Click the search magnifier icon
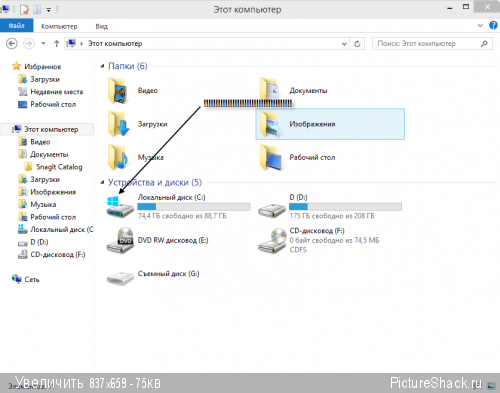This screenshot has height=393, width=500. tap(484, 44)
